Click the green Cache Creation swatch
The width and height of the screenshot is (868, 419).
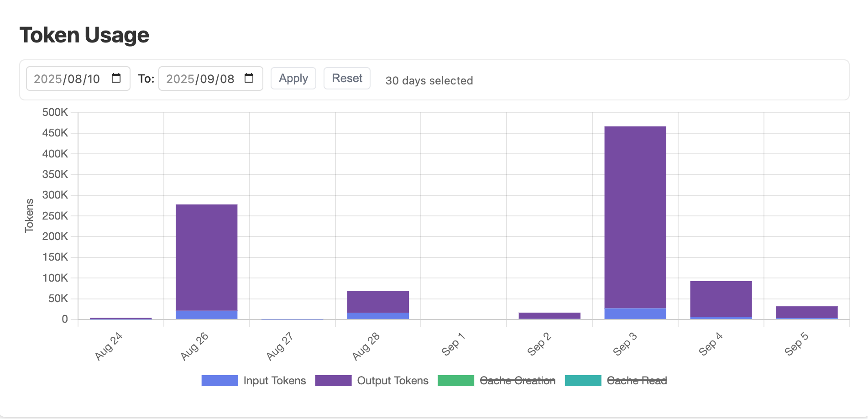click(x=456, y=381)
